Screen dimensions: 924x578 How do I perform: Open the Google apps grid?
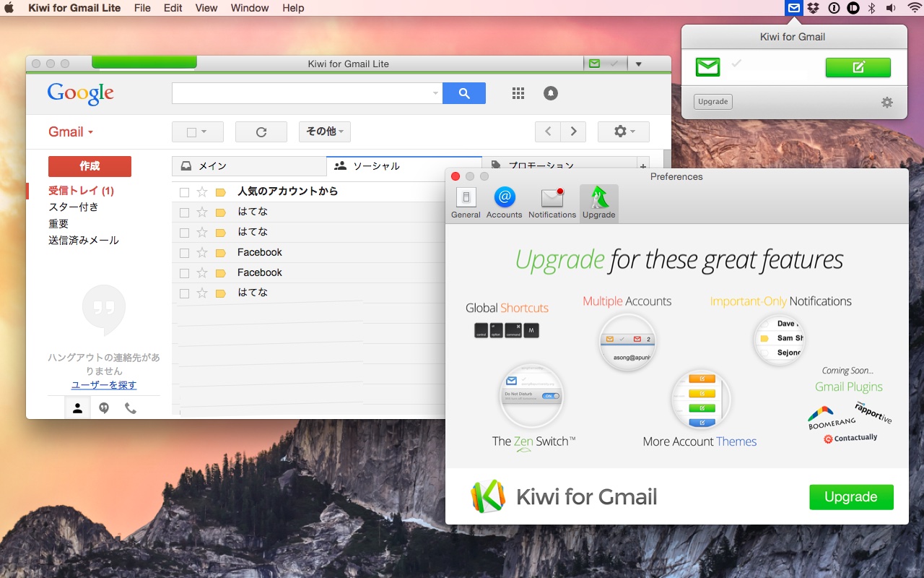click(x=518, y=93)
